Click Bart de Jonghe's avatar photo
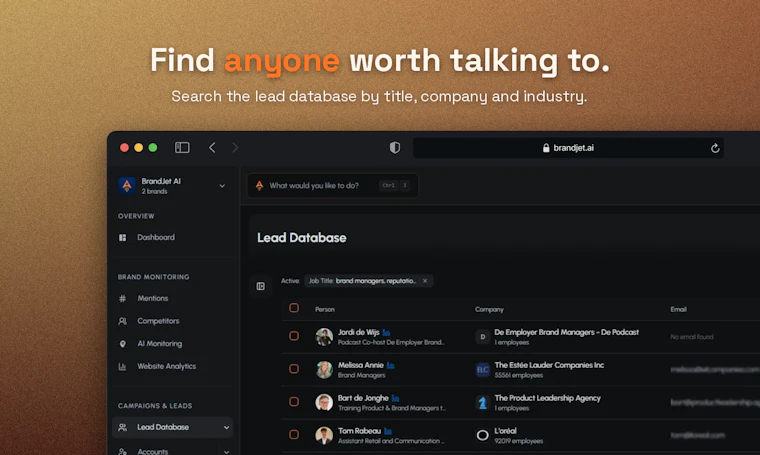 tap(324, 403)
